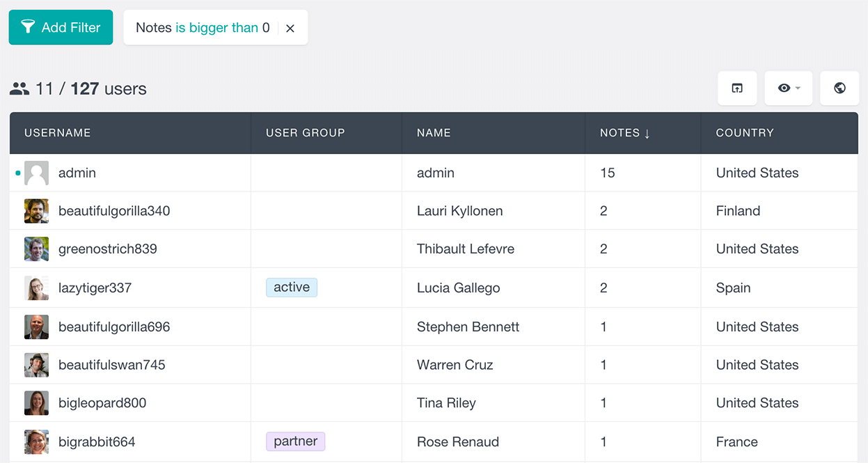
Task: Remove the Notes is bigger than 0 filter
Action: 290,28
